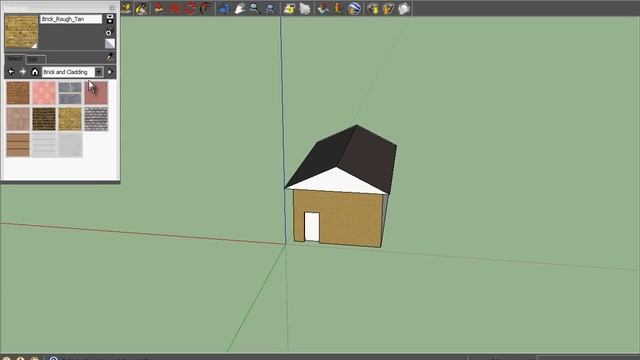Select the Rotate tool
640x360 pixels.
click(190, 8)
